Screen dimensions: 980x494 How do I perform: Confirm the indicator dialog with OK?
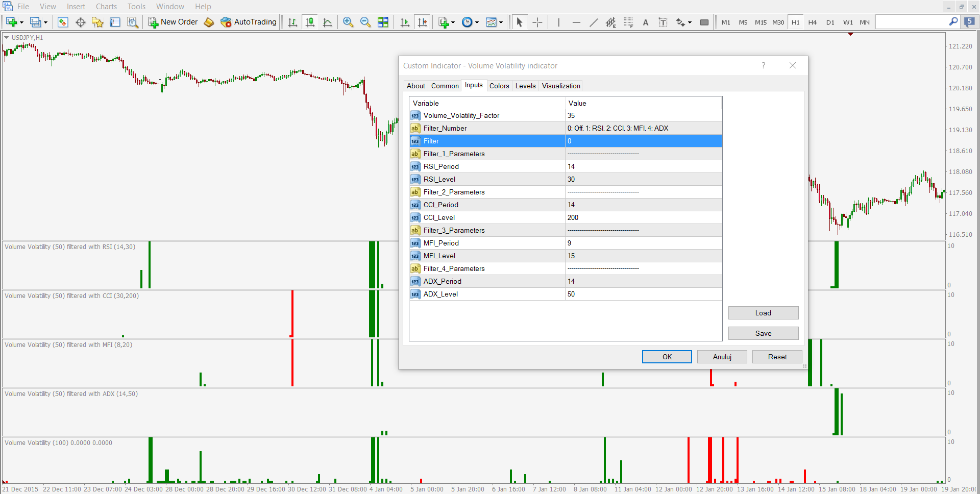coord(667,357)
